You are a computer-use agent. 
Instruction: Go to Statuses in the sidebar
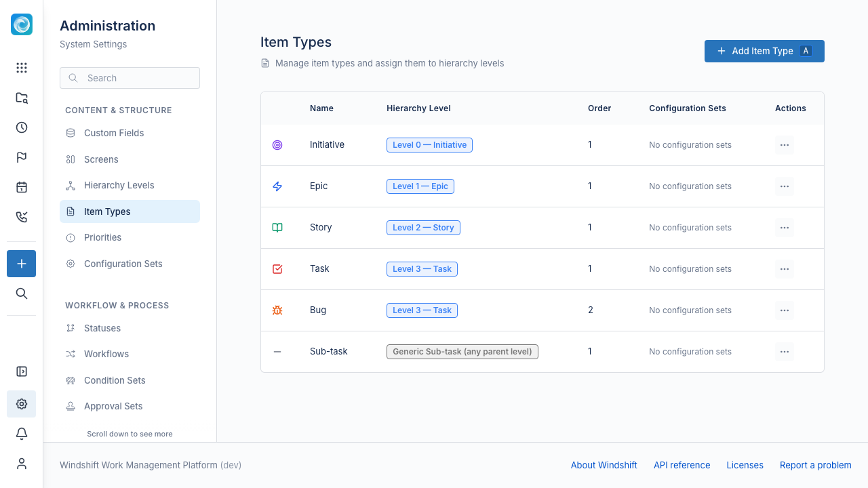[130, 328]
